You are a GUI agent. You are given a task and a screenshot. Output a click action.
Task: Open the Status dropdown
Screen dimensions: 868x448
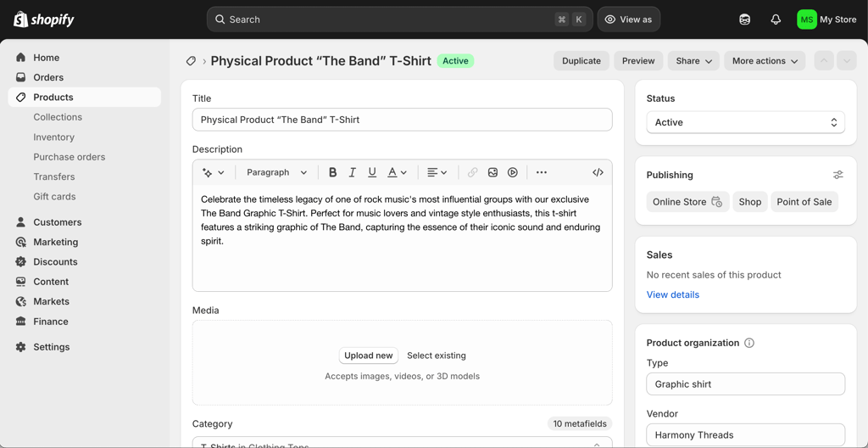(746, 122)
